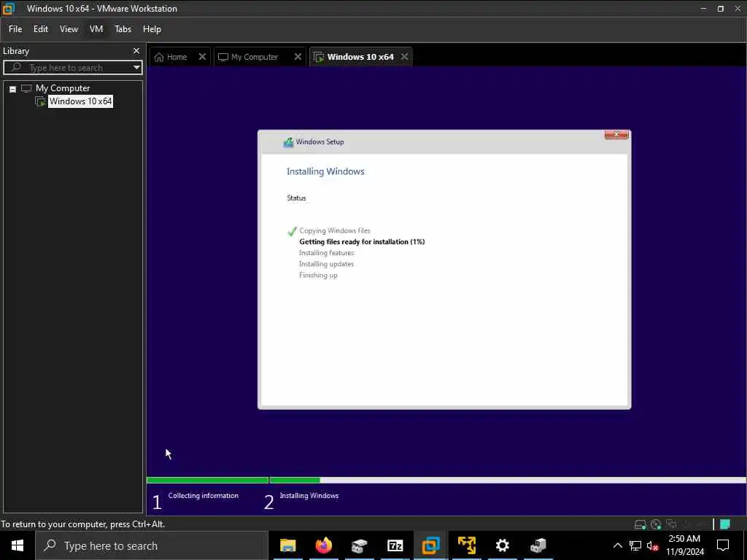Open the notification center

(723, 545)
